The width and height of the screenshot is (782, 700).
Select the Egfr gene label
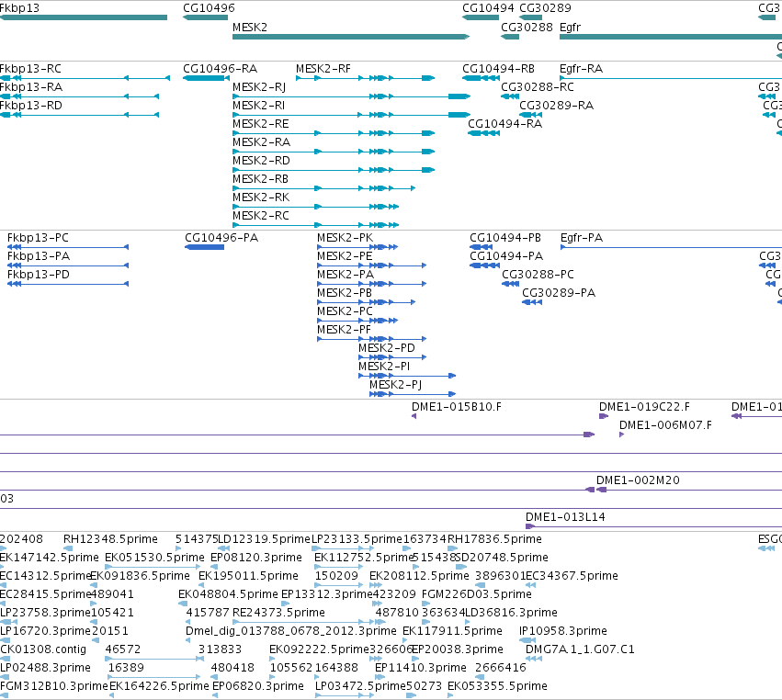click(570, 27)
